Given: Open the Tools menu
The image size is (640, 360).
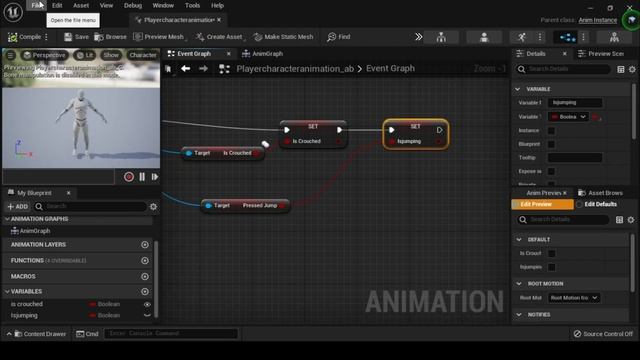Looking at the screenshot, I should (192, 5).
